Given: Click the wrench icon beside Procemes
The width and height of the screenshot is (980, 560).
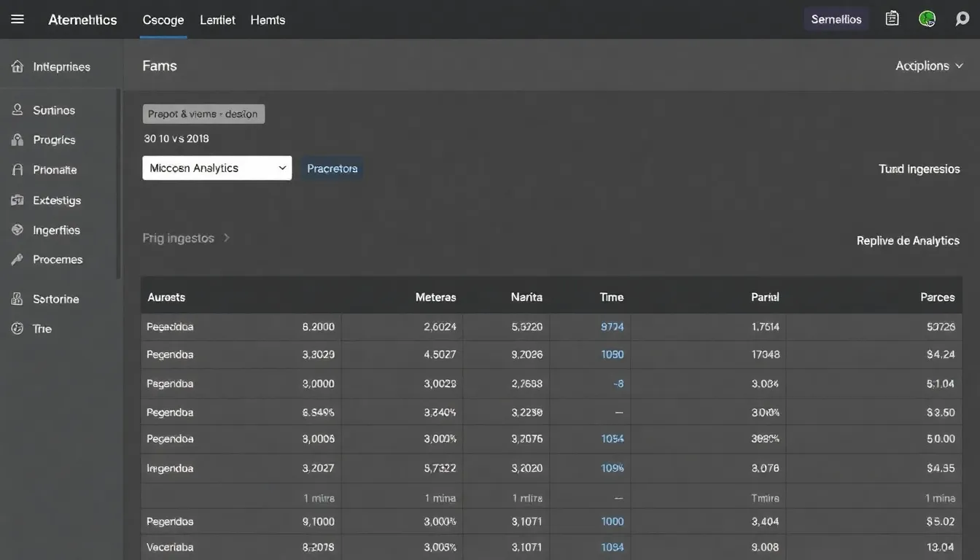Looking at the screenshot, I should coord(17,259).
